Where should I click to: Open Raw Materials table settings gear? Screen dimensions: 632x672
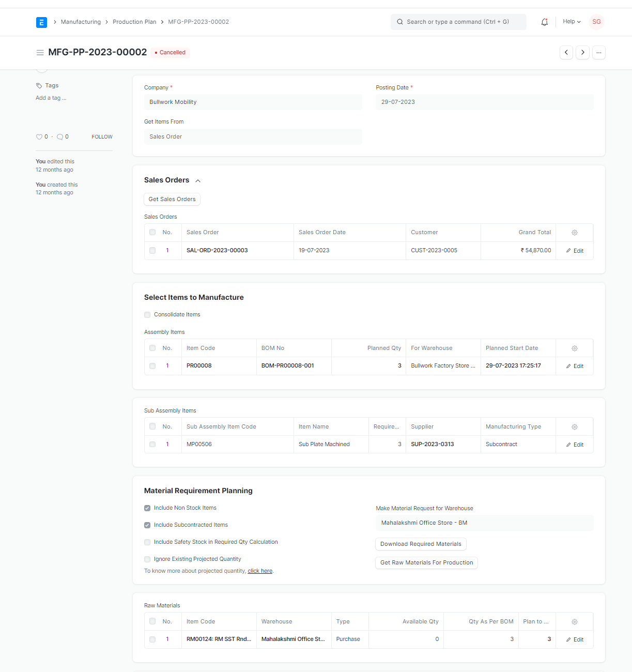coord(574,622)
